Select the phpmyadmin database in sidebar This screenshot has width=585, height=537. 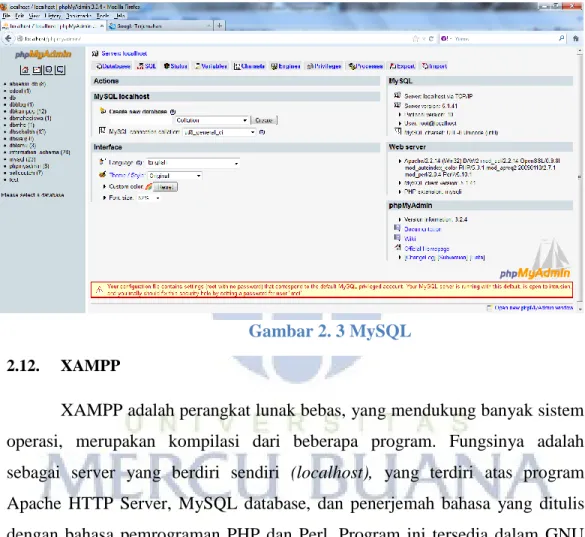(29, 166)
